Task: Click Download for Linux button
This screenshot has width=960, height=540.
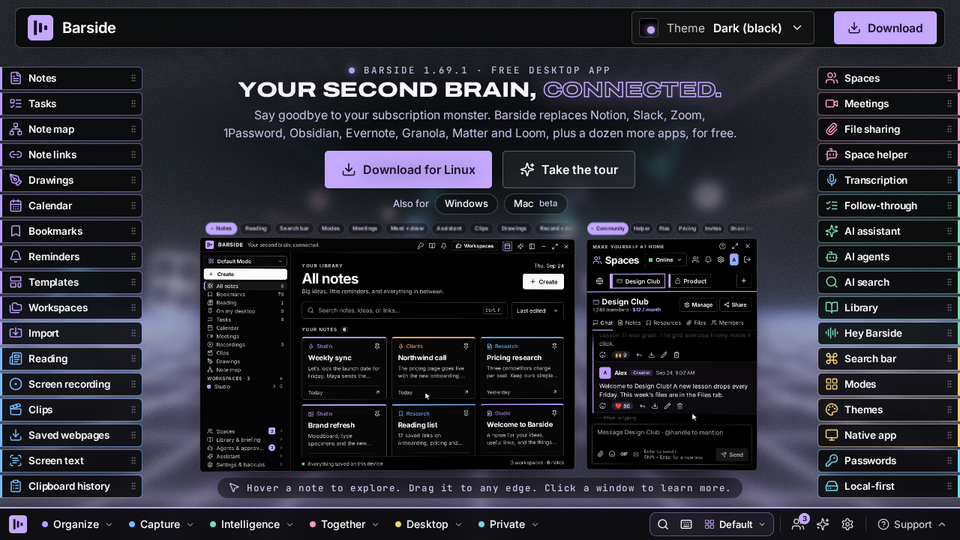Action: [408, 170]
